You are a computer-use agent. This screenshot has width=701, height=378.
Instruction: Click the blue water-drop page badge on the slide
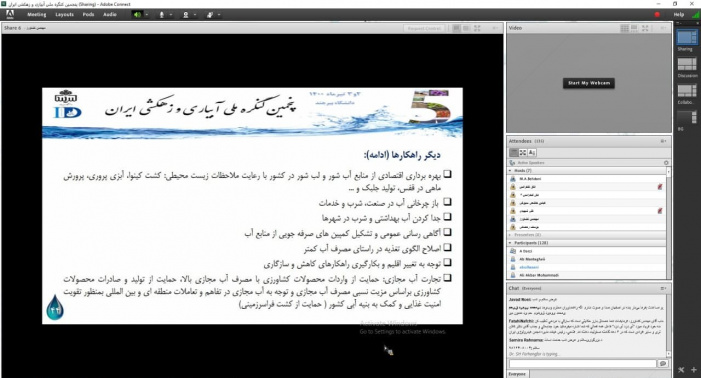[x=55, y=307]
